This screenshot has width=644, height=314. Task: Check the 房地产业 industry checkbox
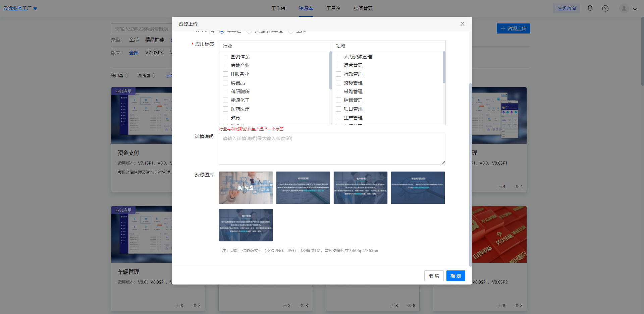(225, 65)
